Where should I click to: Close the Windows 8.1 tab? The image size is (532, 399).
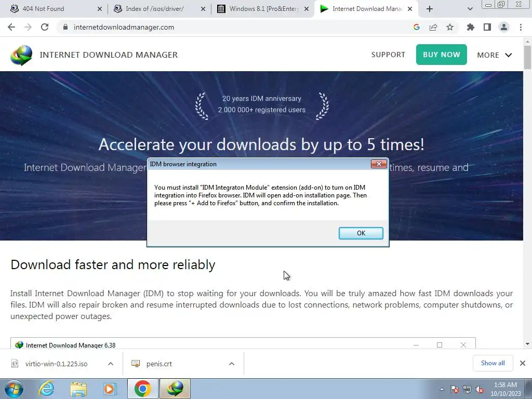307,9
